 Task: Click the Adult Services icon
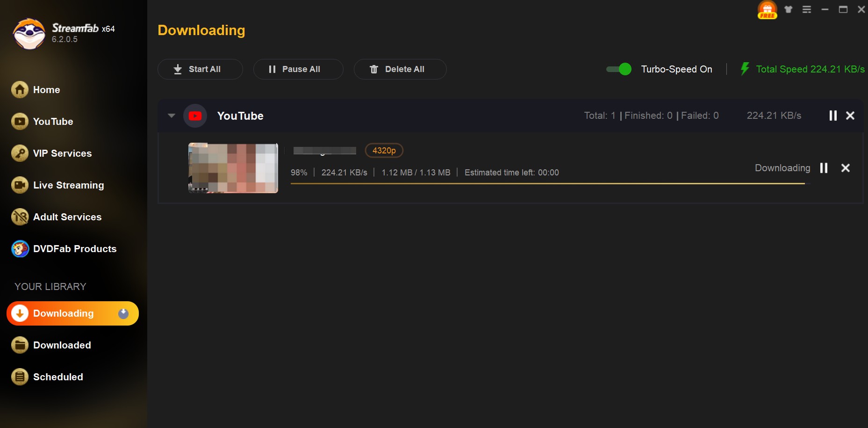[x=20, y=217]
